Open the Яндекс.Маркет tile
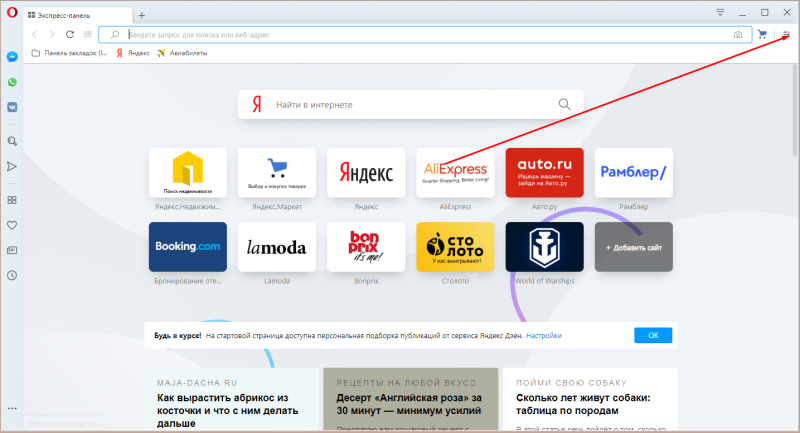800x433 pixels. (277, 173)
